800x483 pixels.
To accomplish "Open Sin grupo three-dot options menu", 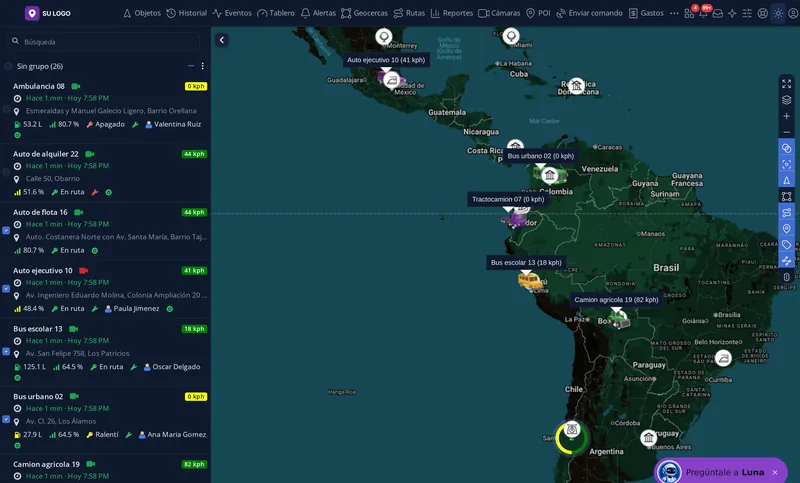I will (203, 66).
